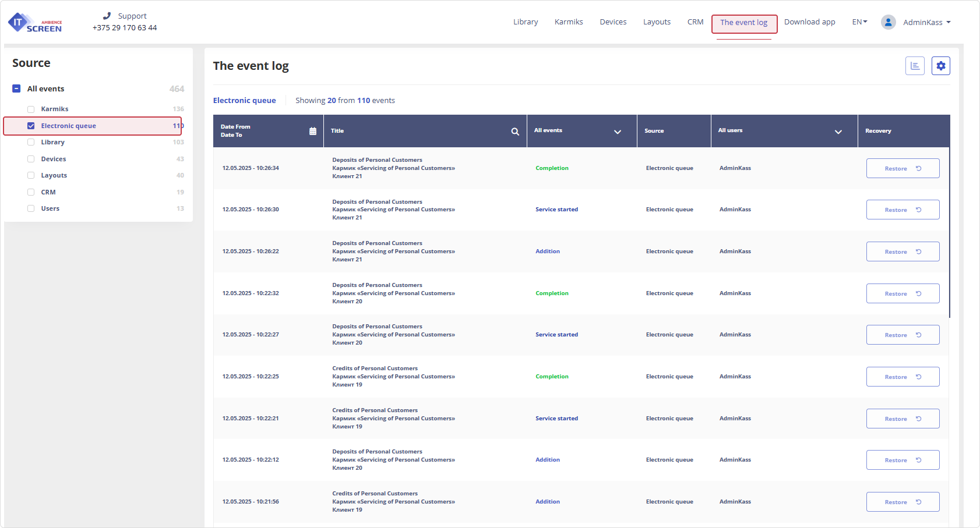
Task: Click Completion status in the 10:22:25 row
Action: [552, 377]
